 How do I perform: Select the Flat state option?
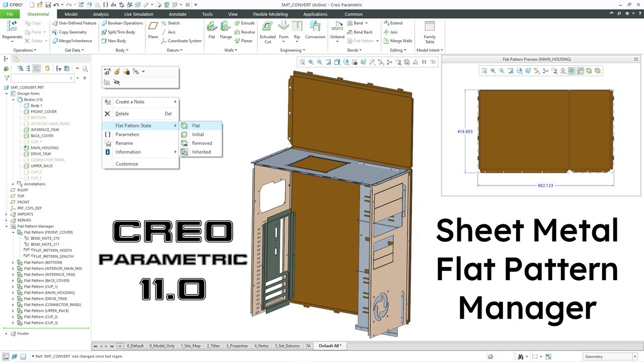(201, 126)
